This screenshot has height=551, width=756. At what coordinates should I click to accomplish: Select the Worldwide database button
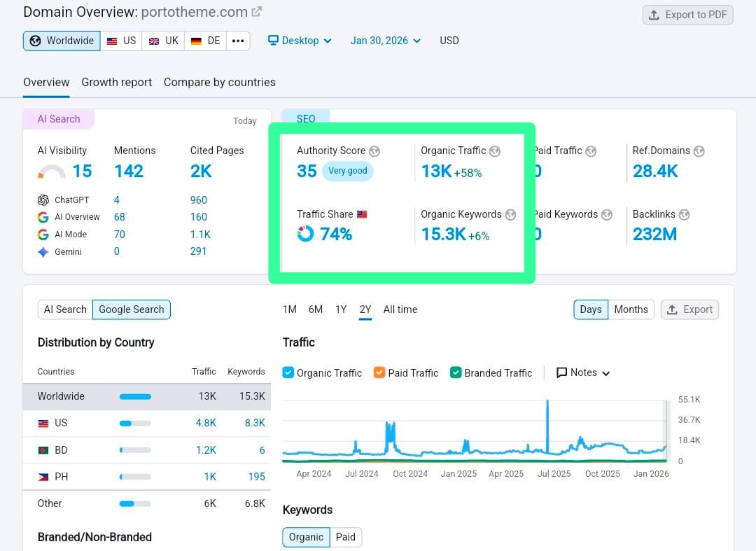(62, 41)
